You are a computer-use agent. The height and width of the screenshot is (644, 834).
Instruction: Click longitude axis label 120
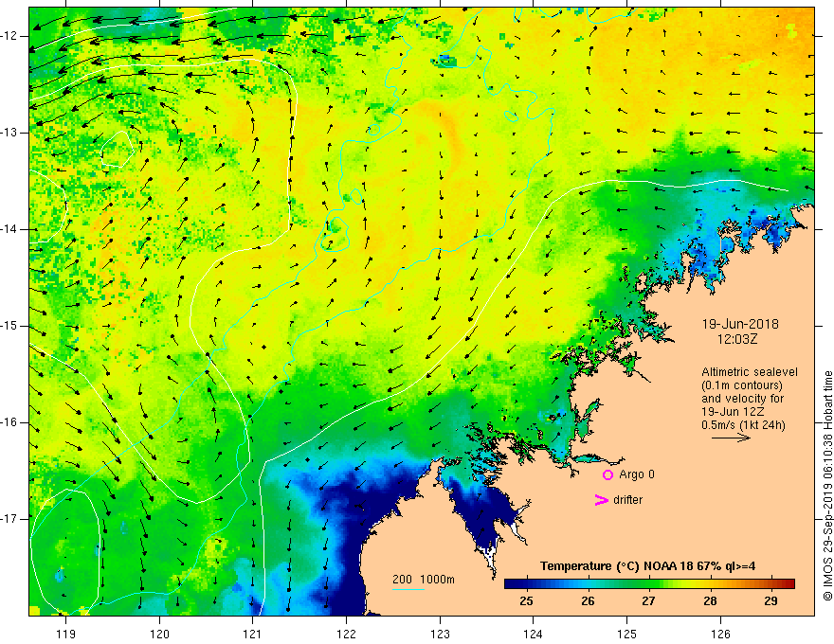(x=159, y=634)
